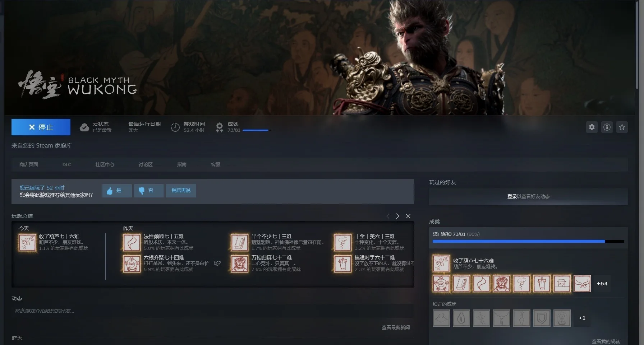Click header achievement progress bar 73/81
Image resolution: width=644 pixels, height=345 pixels.
coord(256,130)
